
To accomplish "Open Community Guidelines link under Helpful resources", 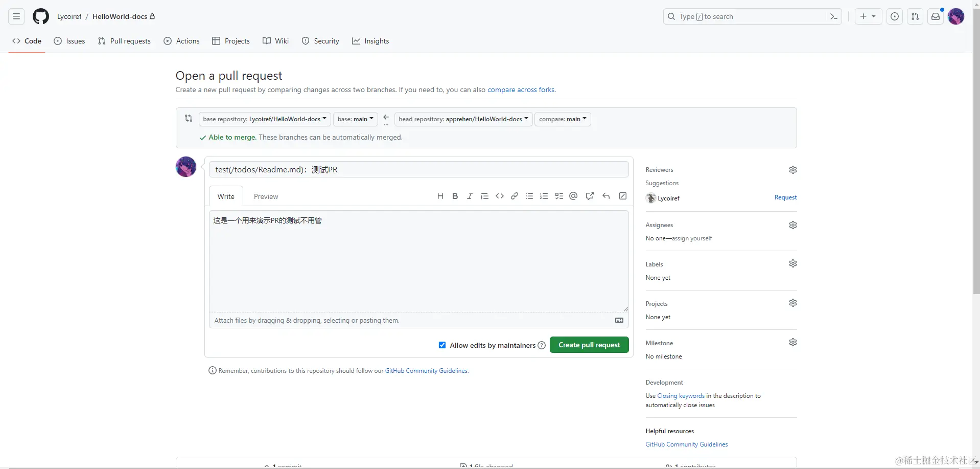I will click(686, 444).
